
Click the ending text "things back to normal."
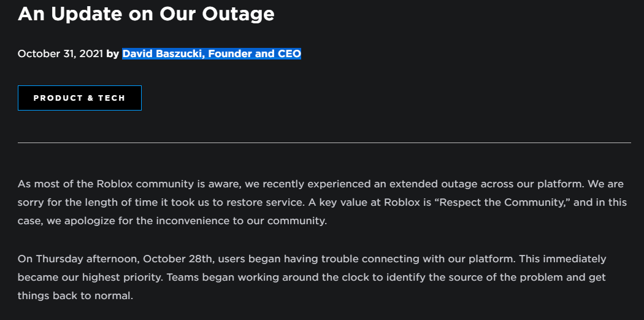[75, 295]
